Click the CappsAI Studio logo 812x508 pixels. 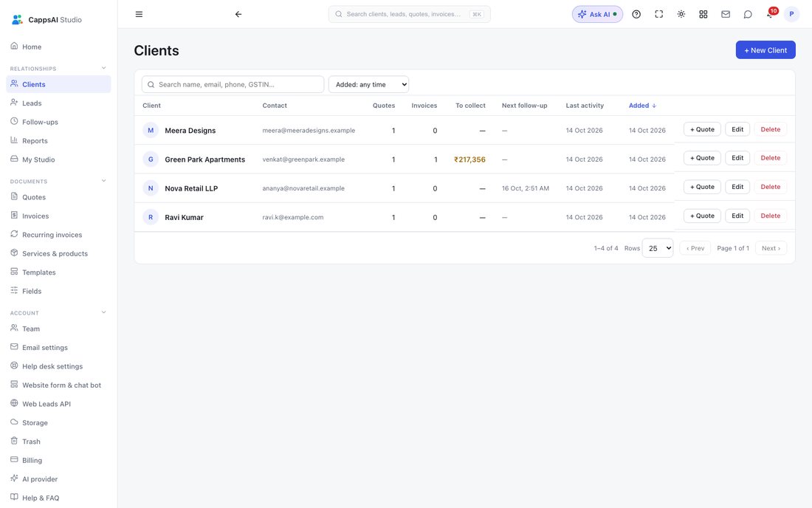click(47, 20)
